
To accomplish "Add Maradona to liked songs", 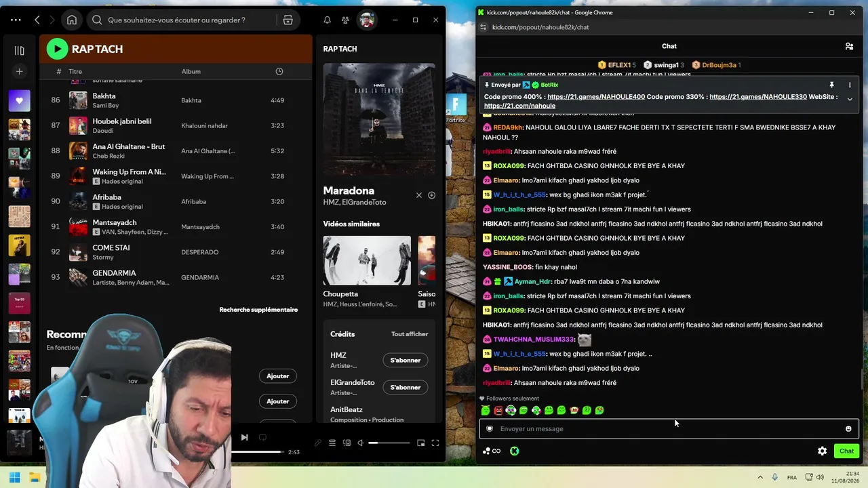I will click(431, 195).
